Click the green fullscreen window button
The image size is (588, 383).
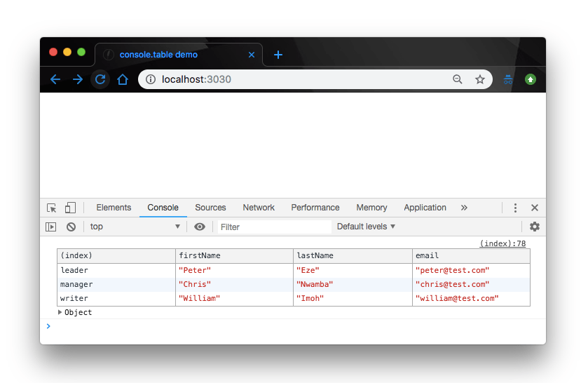tap(81, 52)
